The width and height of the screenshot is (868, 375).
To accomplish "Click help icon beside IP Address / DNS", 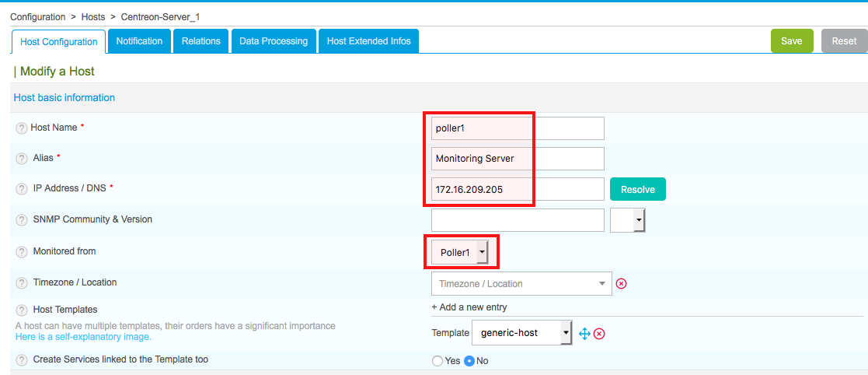I will [x=22, y=189].
